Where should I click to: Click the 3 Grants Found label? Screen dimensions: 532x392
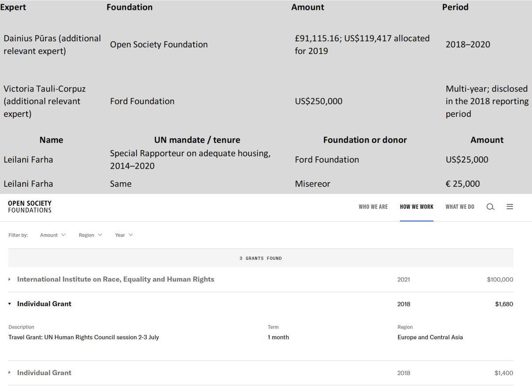click(261, 258)
